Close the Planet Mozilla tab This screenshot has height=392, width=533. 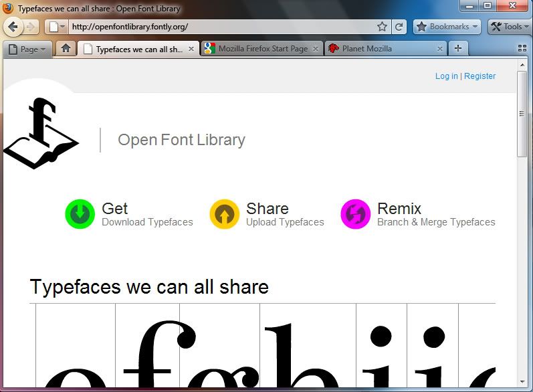click(x=440, y=49)
